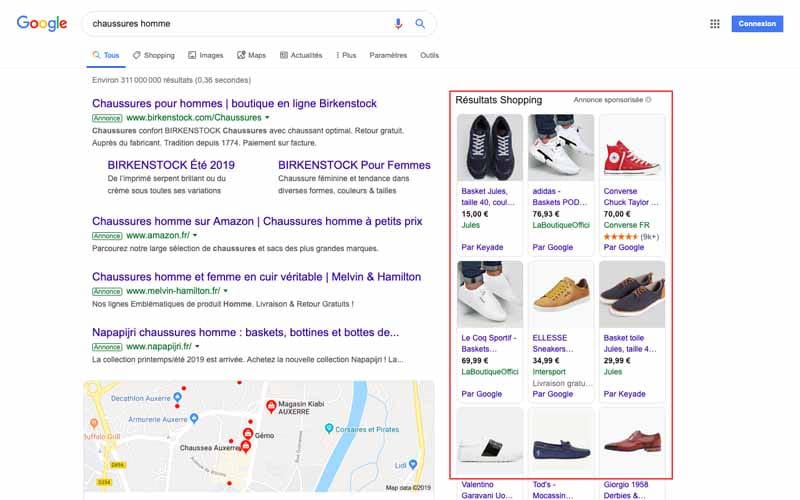Click Tod's Mocassin shoe image
The image size is (800, 500).
point(561,441)
